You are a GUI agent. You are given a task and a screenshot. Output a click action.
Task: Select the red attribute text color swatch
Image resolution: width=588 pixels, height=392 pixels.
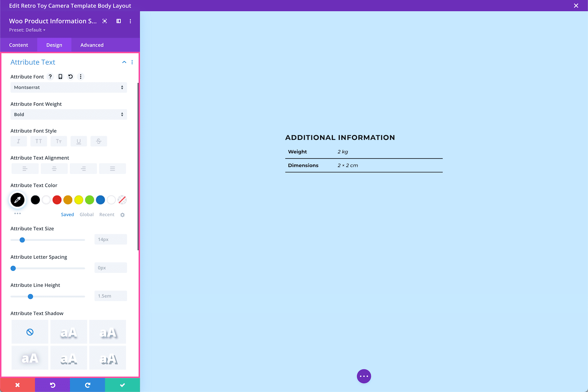pos(57,200)
